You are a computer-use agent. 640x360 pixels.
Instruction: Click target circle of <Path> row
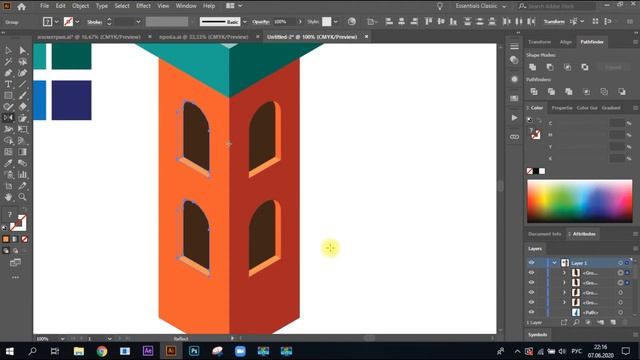(x=620, y=313)
